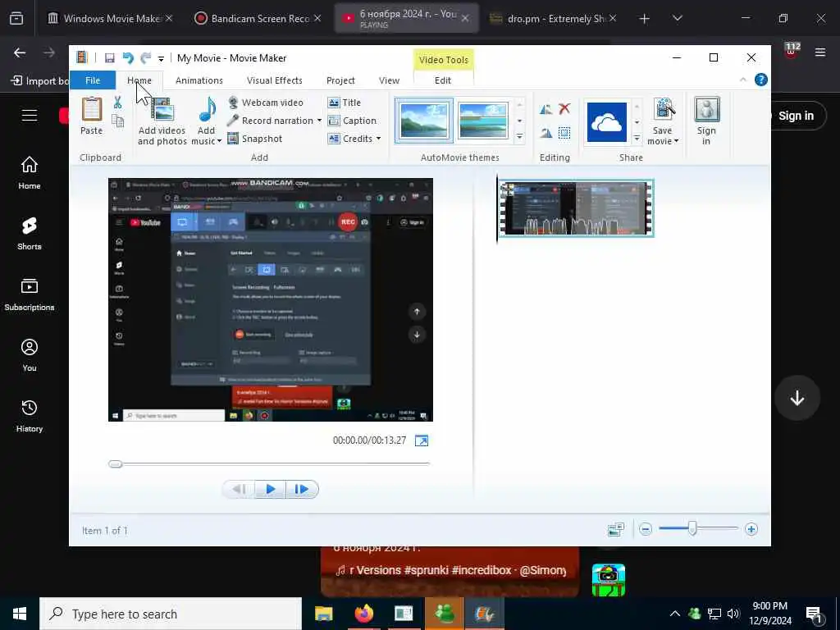
Task: Save project using quick access floppy icon
Action: click(x=110, y=58)
